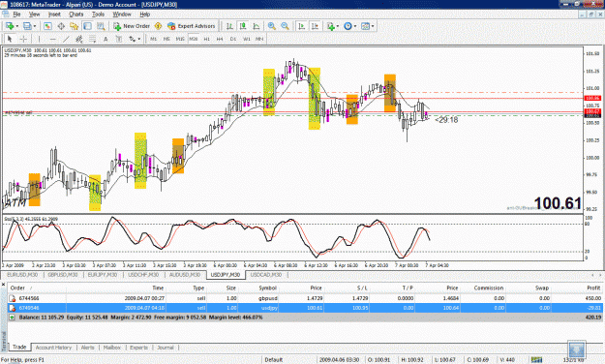This screenshot has height=364, width=605.
Task: Select the Trendline drawing tool
Action: pos(66,39)
